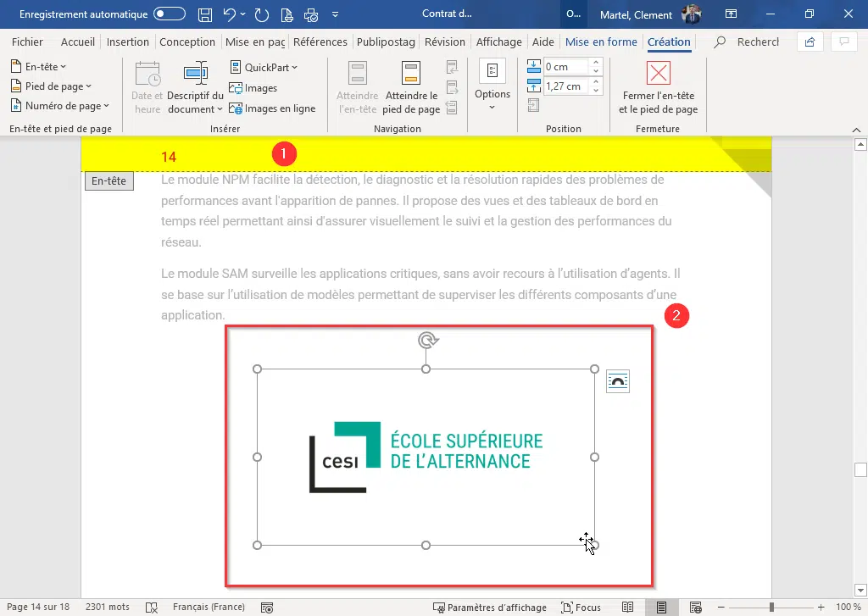Switch to Read Mode view
Screen dimensions: 868x616
627,608
